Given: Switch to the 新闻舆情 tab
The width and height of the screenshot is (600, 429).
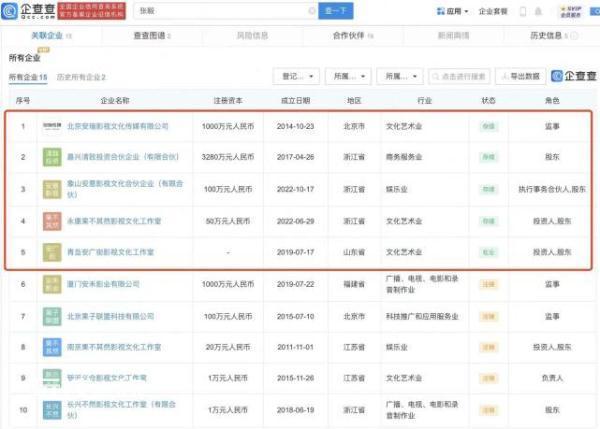Looking at the screenshot, I should click(x=453, y=36).
